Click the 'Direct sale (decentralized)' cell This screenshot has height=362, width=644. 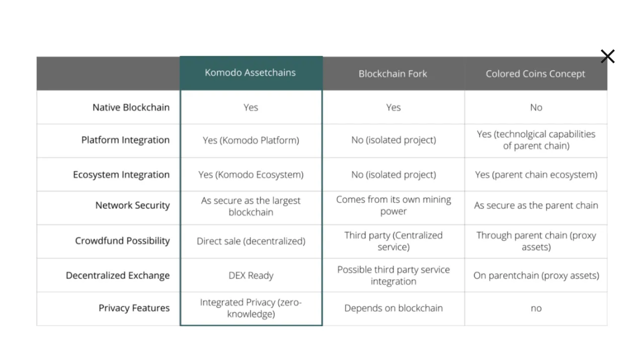point(251,241)
